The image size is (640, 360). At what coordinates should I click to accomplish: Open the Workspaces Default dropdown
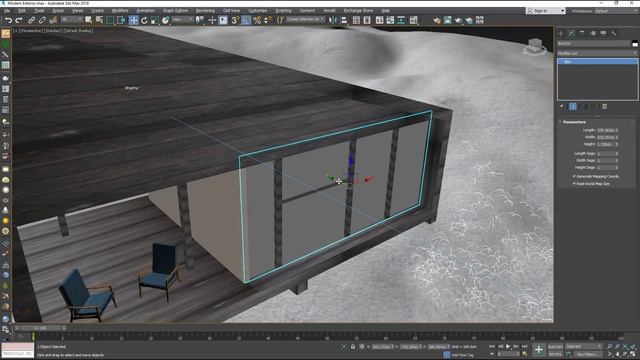coord(615,11)
